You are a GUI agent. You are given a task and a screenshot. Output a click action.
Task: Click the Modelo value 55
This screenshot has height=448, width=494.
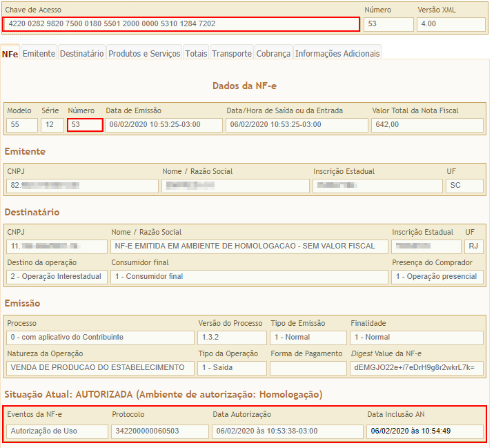pyautogui.click(x=22, y=125)
